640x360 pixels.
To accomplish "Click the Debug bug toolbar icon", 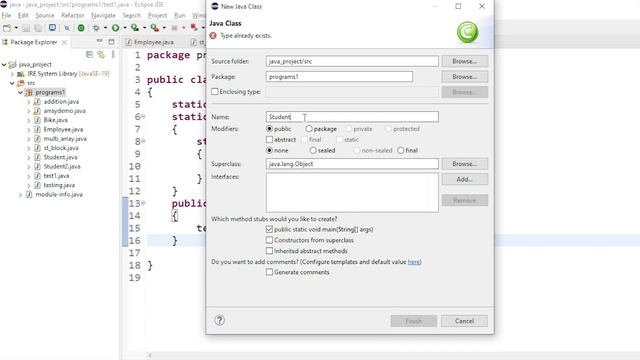I will click(x=96, y=28).
